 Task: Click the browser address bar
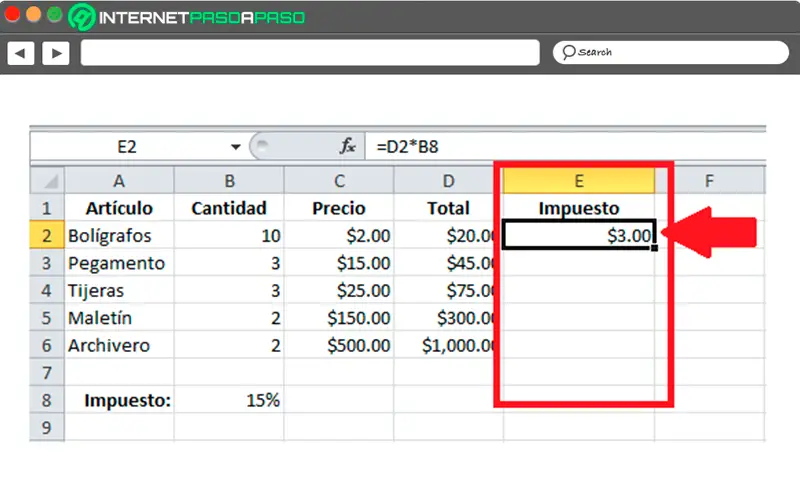[x=310, y=53]
